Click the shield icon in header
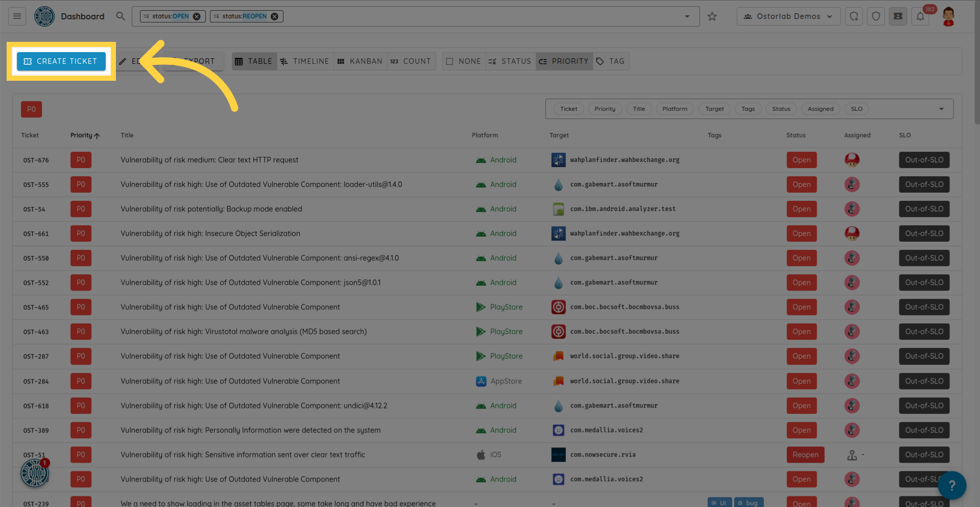 coord(876,16)
